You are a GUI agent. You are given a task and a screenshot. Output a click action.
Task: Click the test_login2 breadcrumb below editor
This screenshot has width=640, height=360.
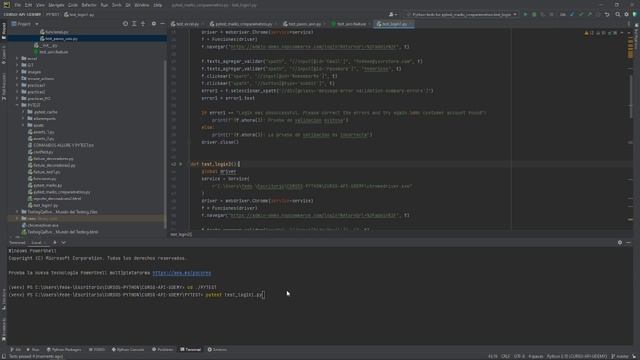pos(181,235)
